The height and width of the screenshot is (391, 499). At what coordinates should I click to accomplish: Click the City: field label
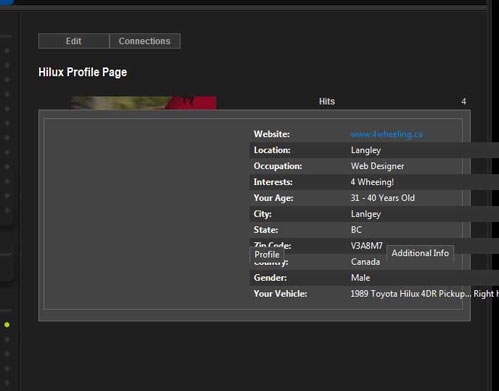(x=262, y=214)
